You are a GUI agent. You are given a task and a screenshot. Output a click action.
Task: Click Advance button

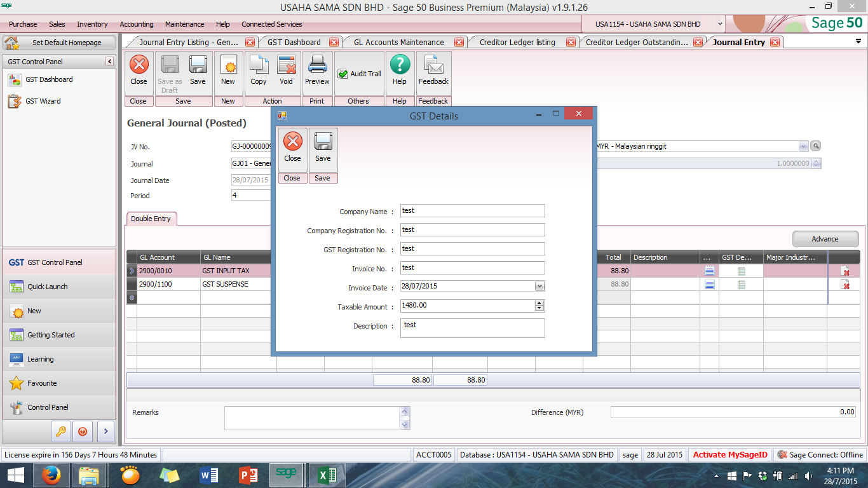coord(825,239)
